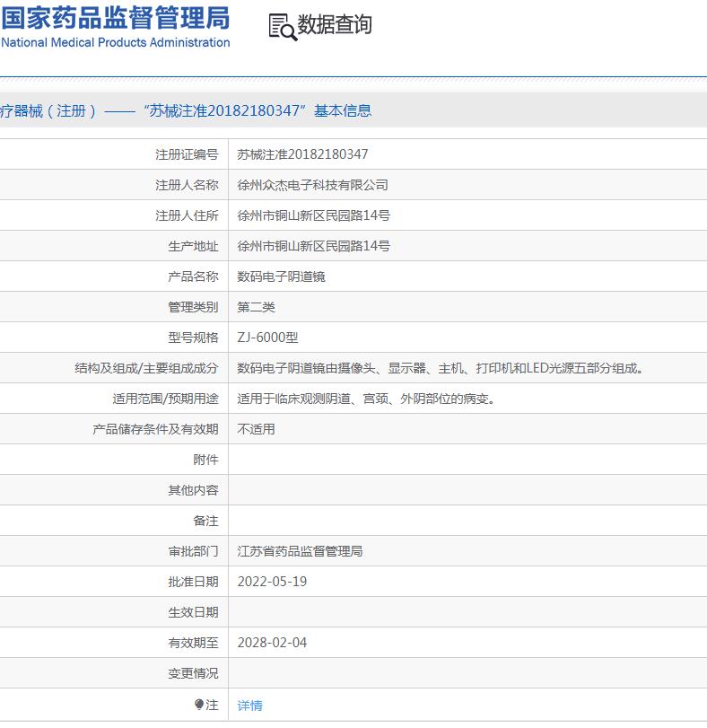Click the 结构及组成/主要组成成分 label
This screenshot has width=707, height=728.
tap(146, 368)
